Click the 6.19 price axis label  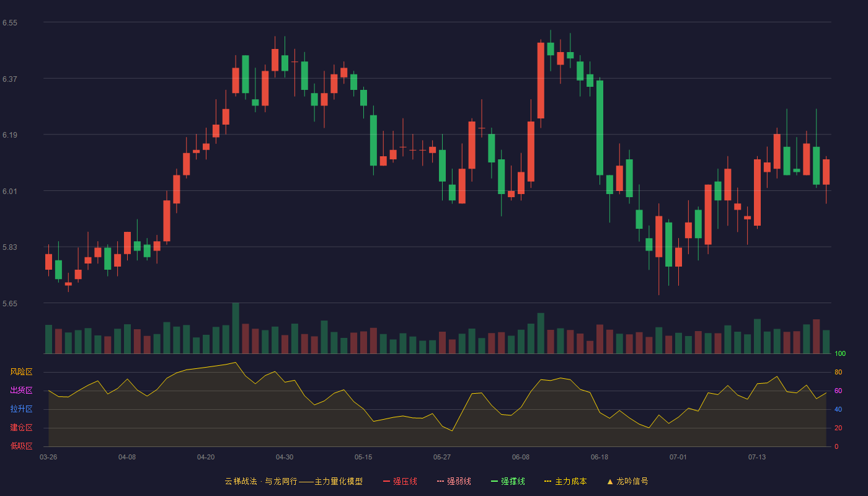click(x=10, y=135)
